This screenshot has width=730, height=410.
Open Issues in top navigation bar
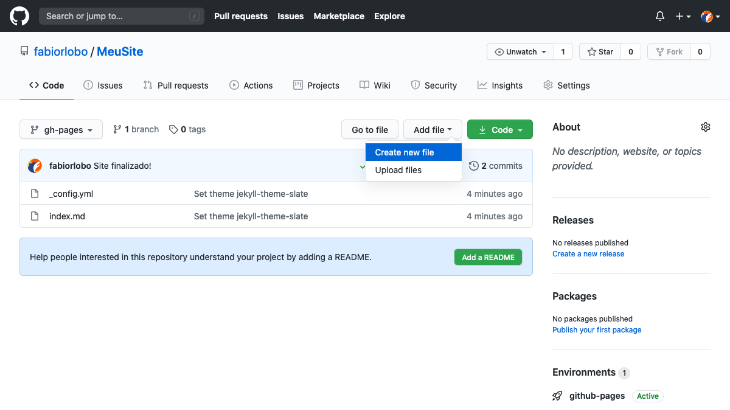pyautogui.click(x=291, y=16)
